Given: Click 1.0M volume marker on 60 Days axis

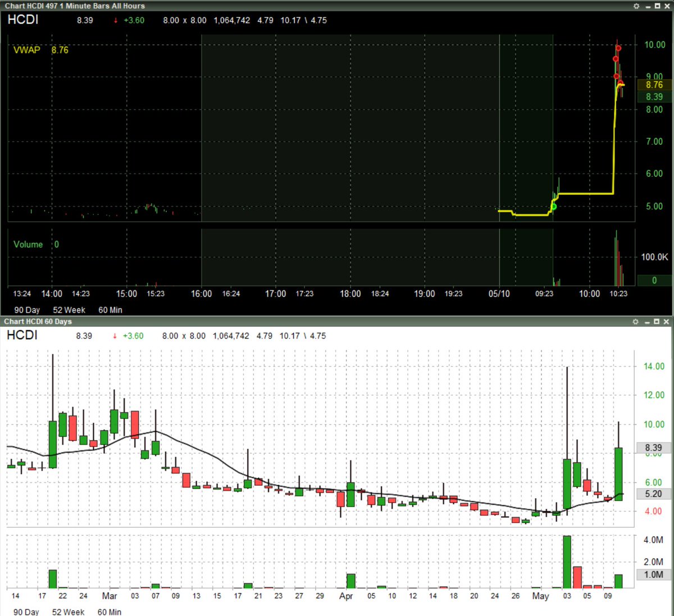Looking at the screenshot, I should point(653,574).
